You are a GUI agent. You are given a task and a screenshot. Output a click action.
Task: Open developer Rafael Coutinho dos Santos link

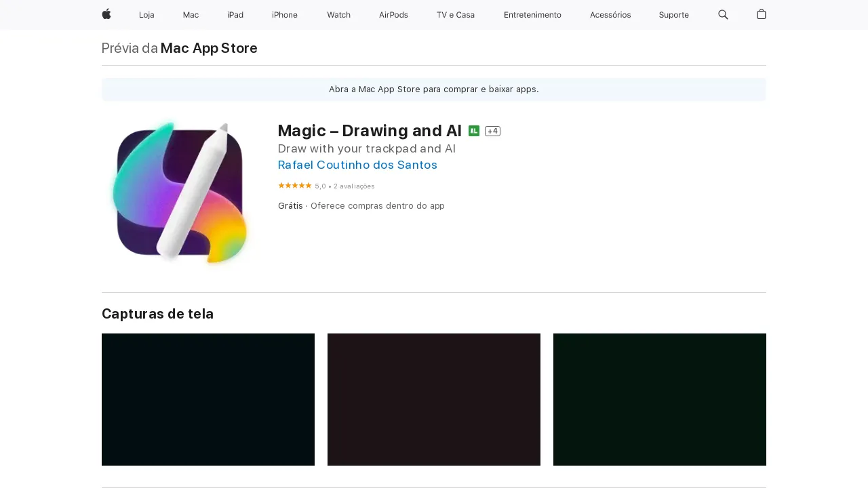coord(357,165)
